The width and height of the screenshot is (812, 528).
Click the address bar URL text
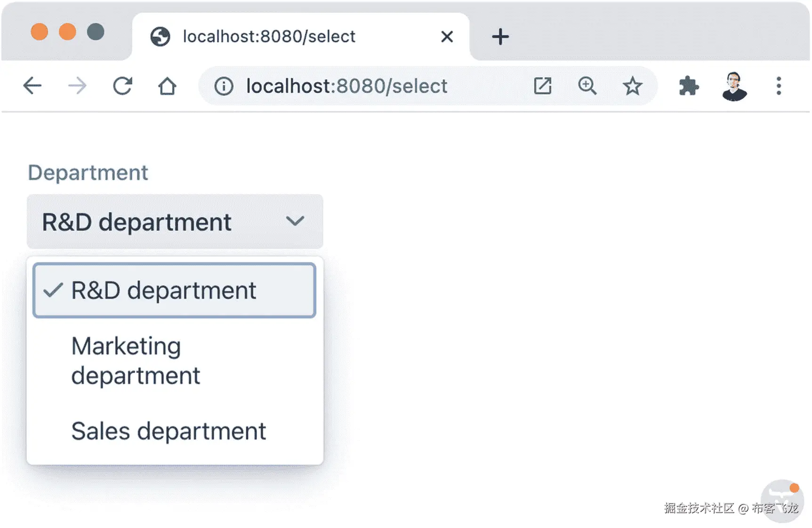[346, 86]
